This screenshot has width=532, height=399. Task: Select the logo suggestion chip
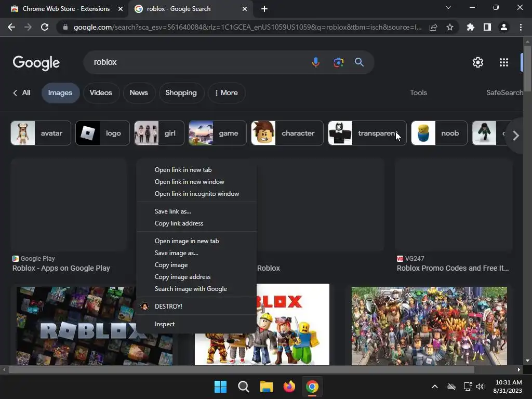click(x=102, y=133)
